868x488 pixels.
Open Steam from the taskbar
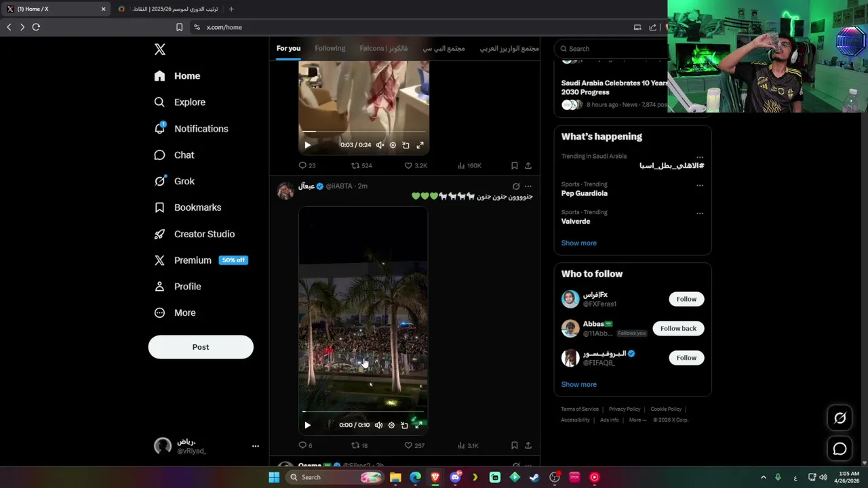pyautogui.click(x=534, y=477)
